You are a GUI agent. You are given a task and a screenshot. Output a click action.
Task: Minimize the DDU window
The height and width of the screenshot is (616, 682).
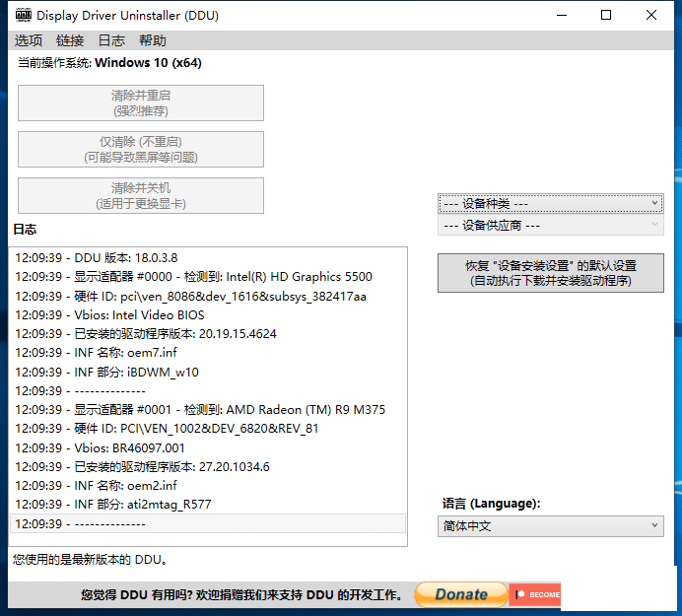pyautogui.click(x=562, y=15)
